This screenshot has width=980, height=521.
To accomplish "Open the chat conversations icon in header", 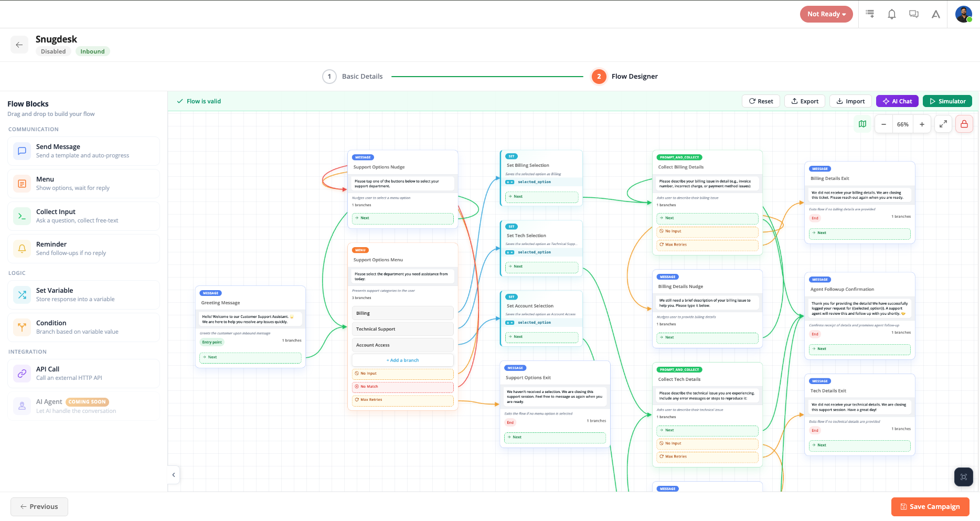I will point(914,14).
